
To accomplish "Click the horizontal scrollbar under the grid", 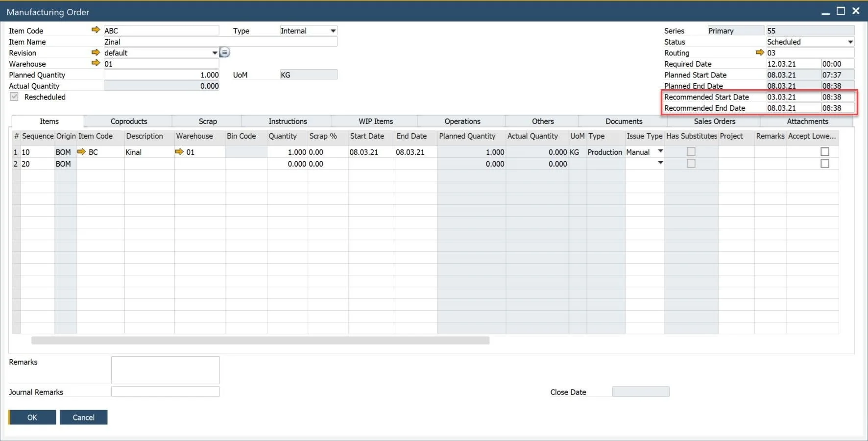I will tap(260, 341).
